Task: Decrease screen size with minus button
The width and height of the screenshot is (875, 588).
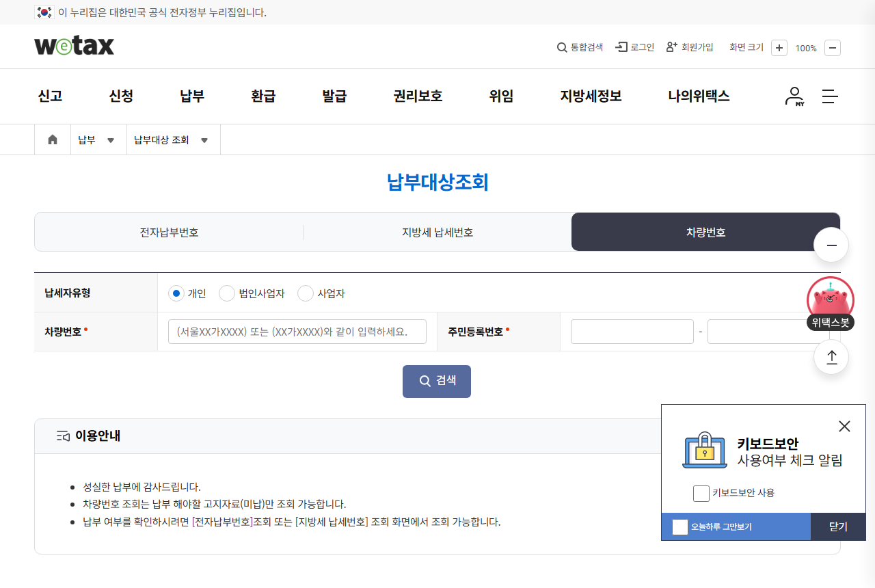Action: tap(833, 48)
